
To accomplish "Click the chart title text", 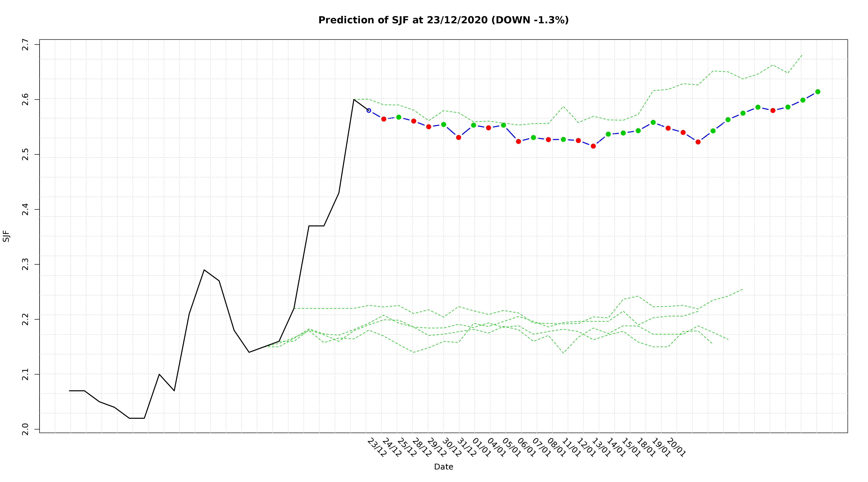I will pyautogui.click(x=443, y=20).
